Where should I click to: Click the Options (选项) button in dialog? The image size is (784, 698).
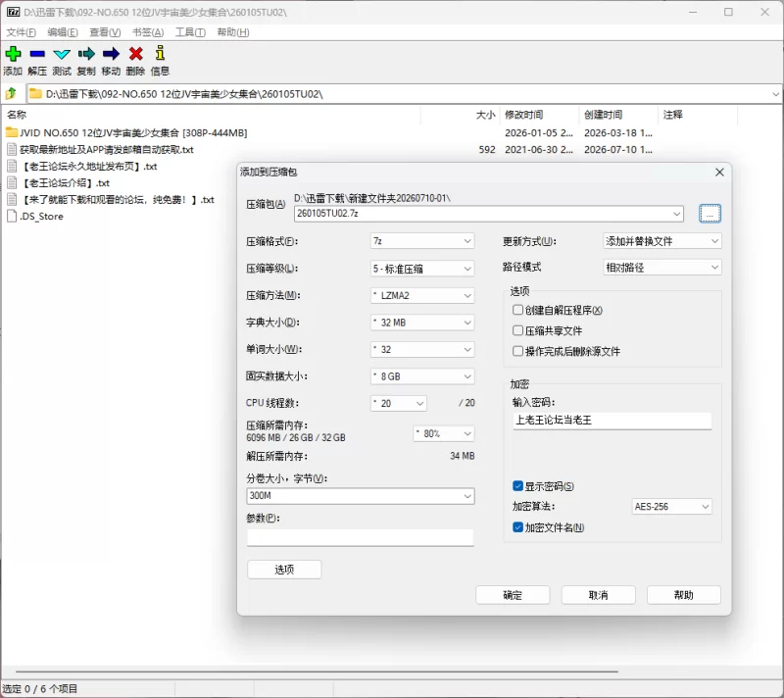coord(284,570)
